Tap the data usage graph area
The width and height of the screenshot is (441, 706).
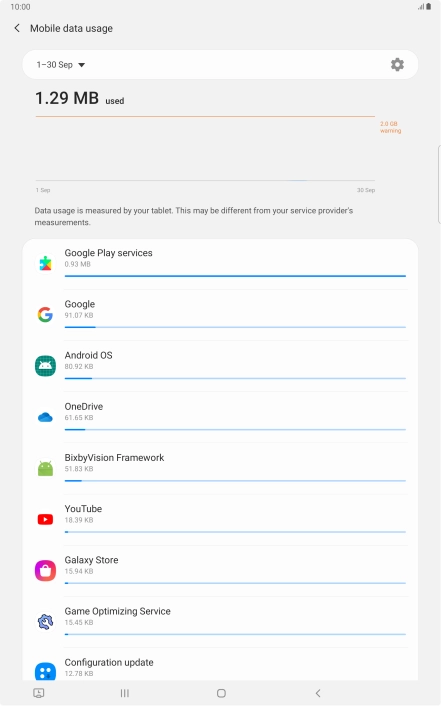205,149
